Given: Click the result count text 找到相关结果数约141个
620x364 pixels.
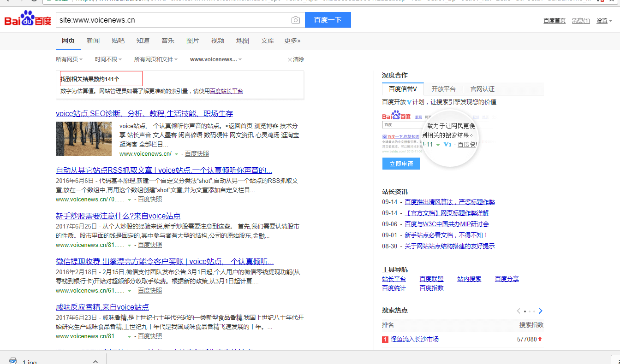Looking at the screenshot, I should pyautogui.click(x=90, y=79).
